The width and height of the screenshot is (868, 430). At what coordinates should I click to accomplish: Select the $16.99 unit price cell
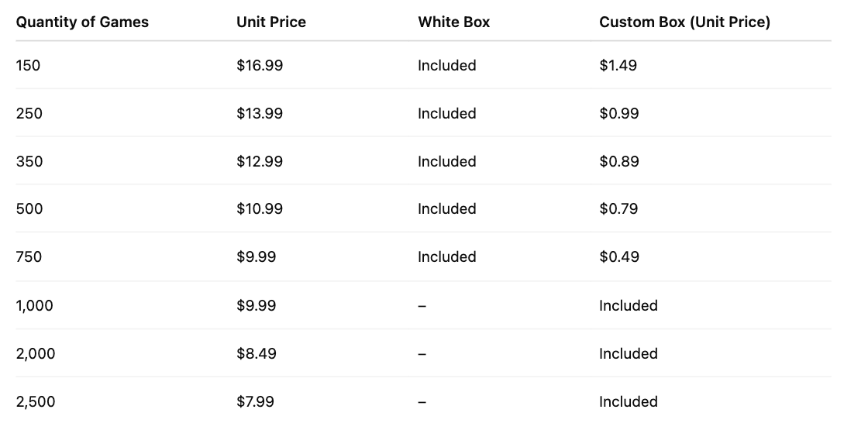(x=260, y=66)
